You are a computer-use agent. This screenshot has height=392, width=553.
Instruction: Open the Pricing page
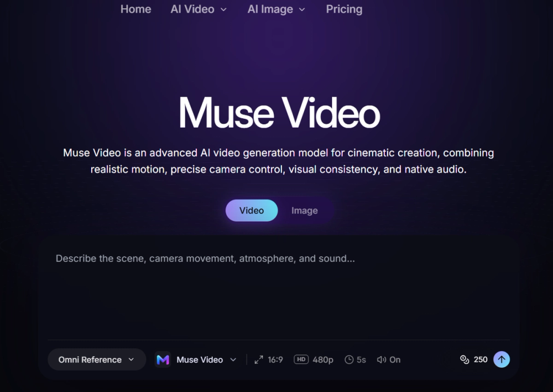(x=344, y=9)
